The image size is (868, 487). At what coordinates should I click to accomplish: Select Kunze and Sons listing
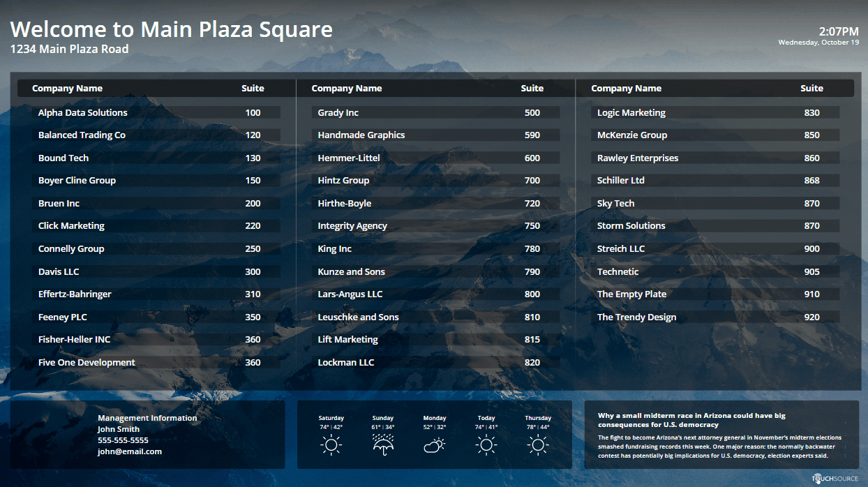tap(435, 271)
